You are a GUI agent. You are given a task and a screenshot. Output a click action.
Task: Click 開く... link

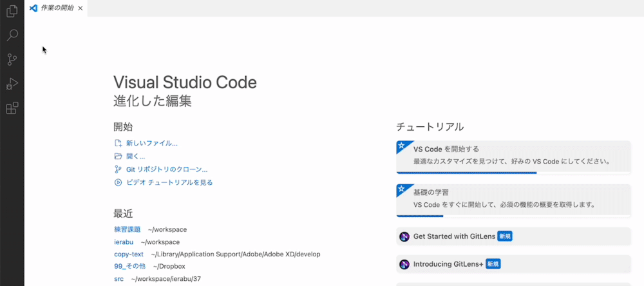click(x=135, y=157)
